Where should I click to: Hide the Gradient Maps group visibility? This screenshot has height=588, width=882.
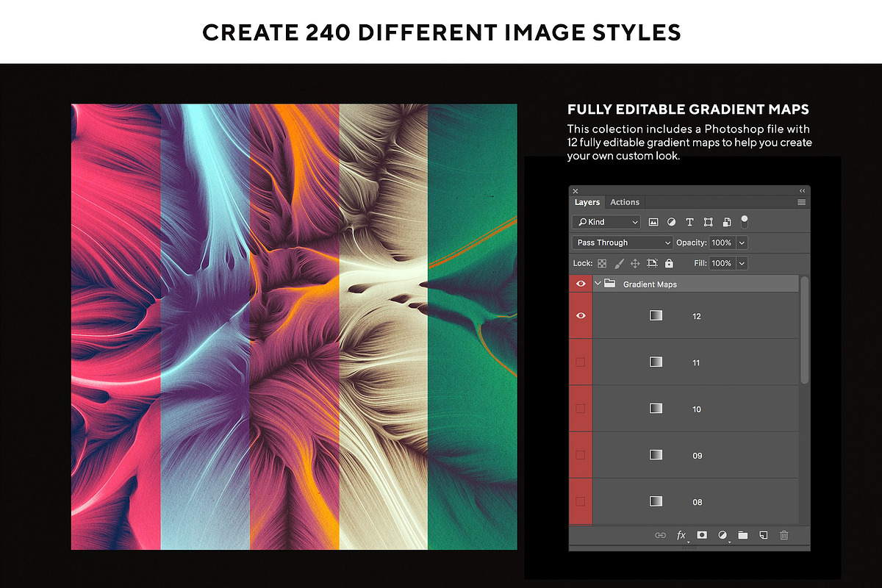point(580,283)
